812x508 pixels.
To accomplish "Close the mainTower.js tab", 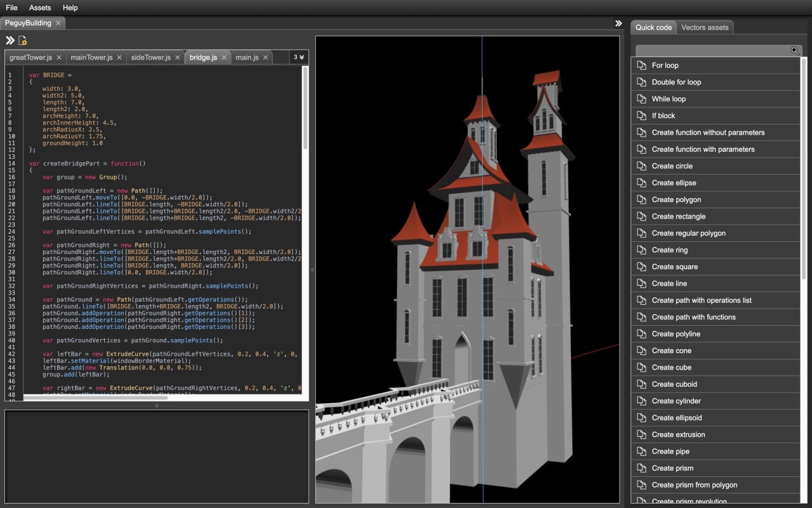I will tap(119, 57).
